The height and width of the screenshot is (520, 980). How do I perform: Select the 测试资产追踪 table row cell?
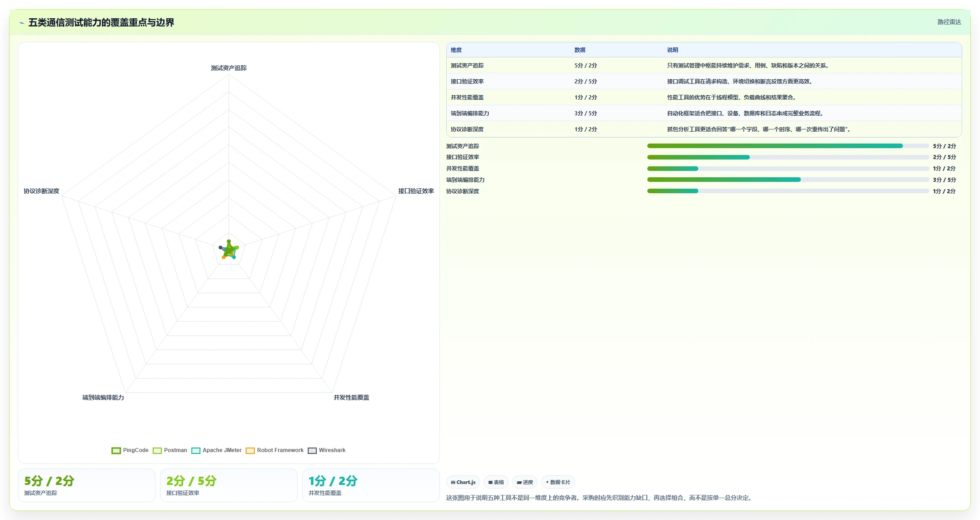click(x=467, y=66)
